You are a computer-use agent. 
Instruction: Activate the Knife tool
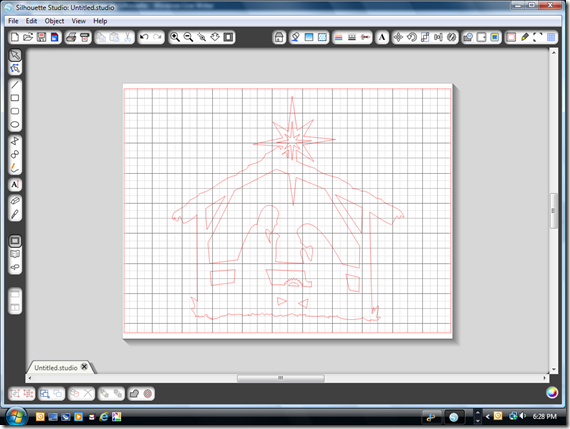[x=15, y=214]
